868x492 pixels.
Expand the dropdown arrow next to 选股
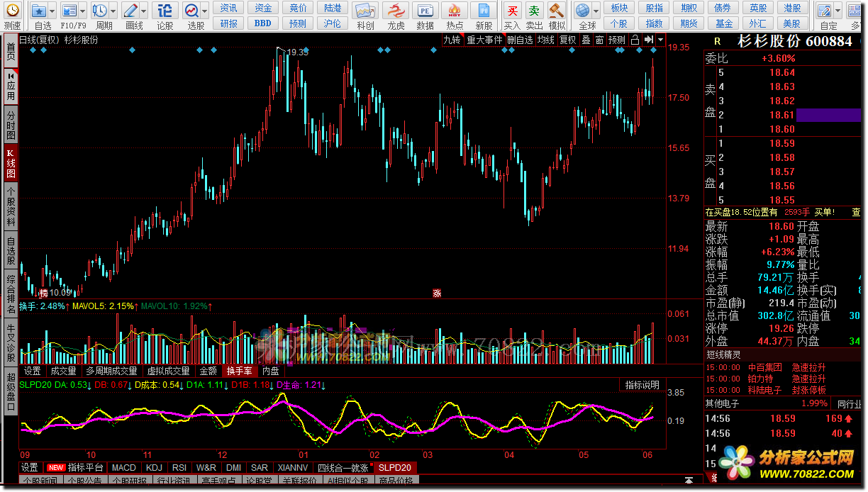pos(205,11)
